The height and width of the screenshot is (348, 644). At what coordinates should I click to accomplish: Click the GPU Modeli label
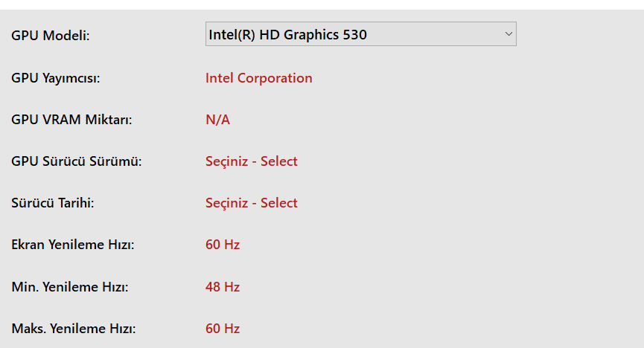coord(51,35)
